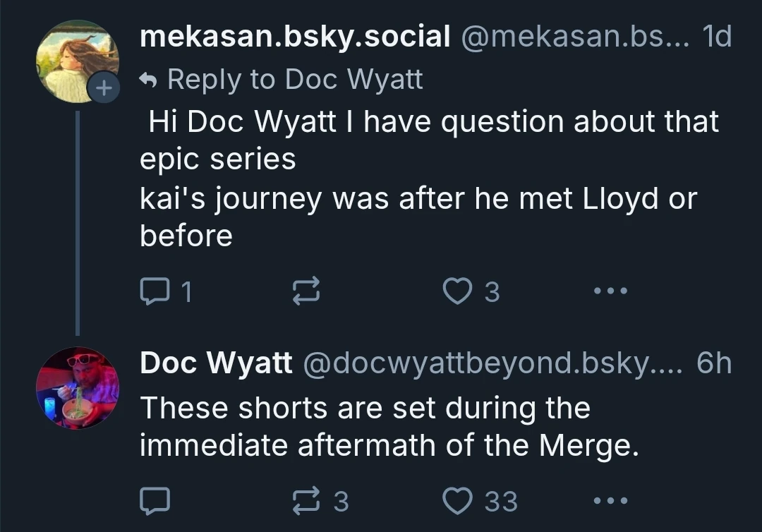Expand the overflow menu on the top post
Image resolution: width=762 pixels, height=532 pixels.
pyautogui.click(x=609, y=290)
